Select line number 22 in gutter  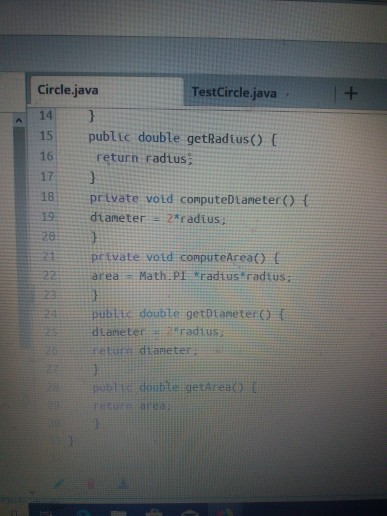pos(49,276)
